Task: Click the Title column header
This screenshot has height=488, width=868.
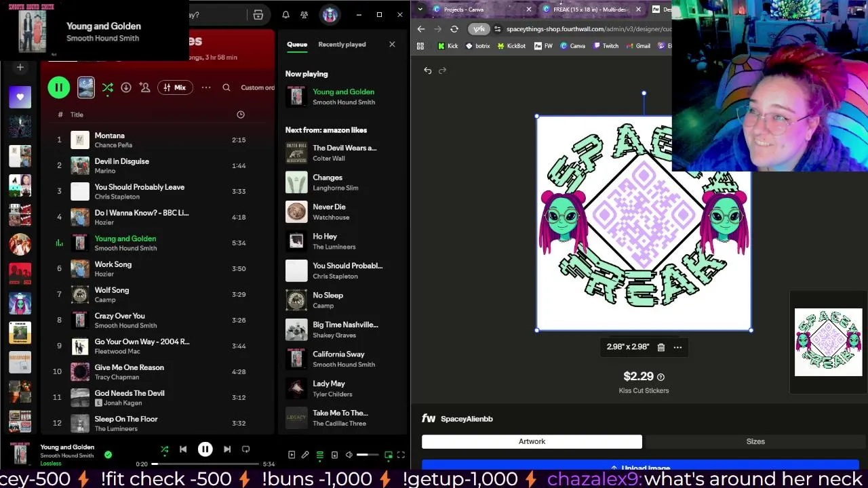Action: 77,115
